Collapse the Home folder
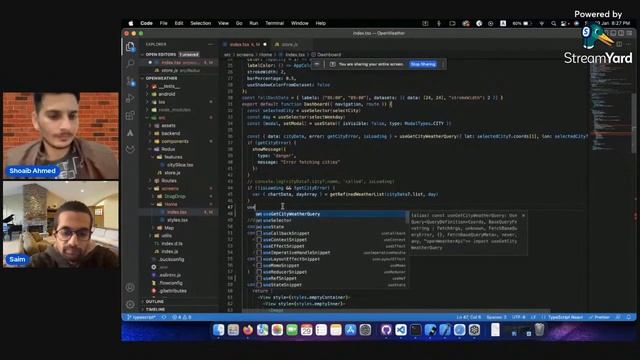Screen dimensions: 640x360 click(170, 204)
